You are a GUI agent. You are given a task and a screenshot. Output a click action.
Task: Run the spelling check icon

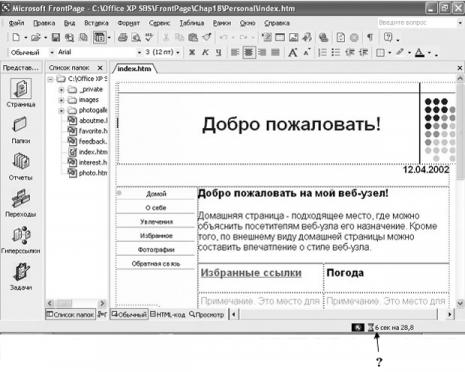point(149,37)
